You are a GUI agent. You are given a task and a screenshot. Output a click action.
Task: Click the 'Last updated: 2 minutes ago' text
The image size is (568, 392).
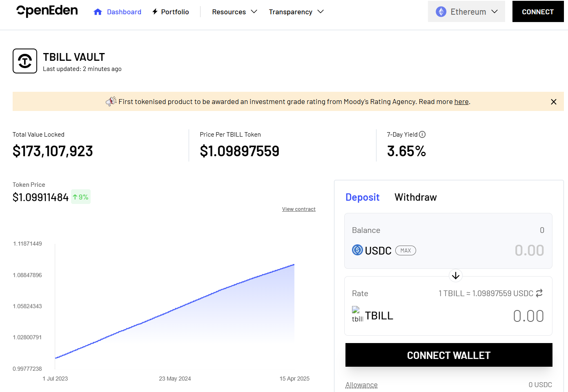pyautogui.click(x=82, y=69)
